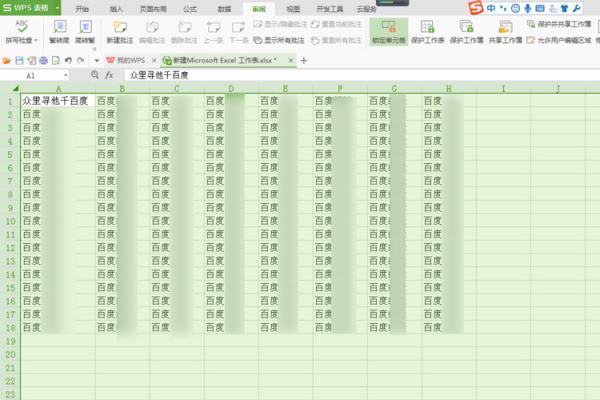Add a new document tab with plus
Screen dimensions: 600x400
[x=304, y=60]
